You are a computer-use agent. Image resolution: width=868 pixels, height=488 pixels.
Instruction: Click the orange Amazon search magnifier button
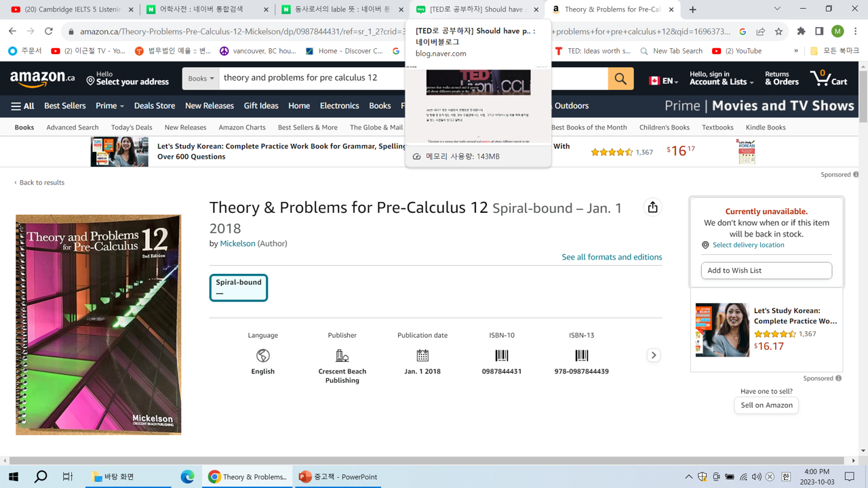pyautogui.click(x=620, y=79)
